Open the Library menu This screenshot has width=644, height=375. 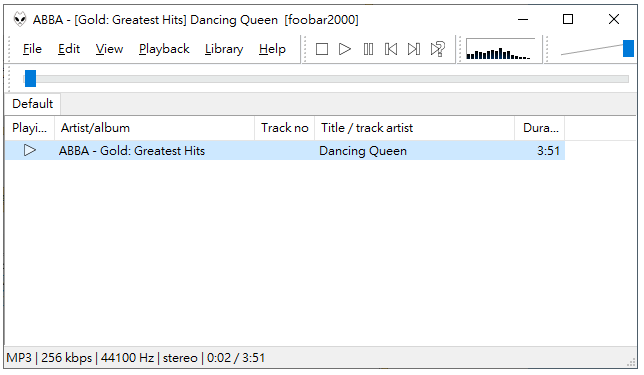pyautogui.click(x=224, y=49)
